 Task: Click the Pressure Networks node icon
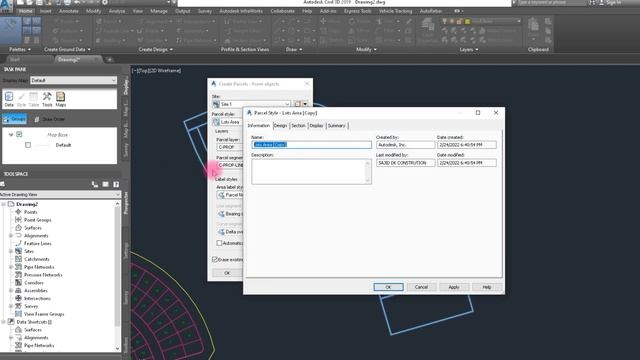pyautogui.click(x=18, y=275)
